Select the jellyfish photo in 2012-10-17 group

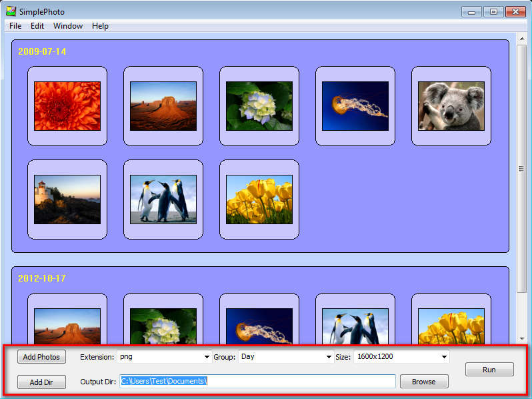pyautogui.click(x=259, y=326)
